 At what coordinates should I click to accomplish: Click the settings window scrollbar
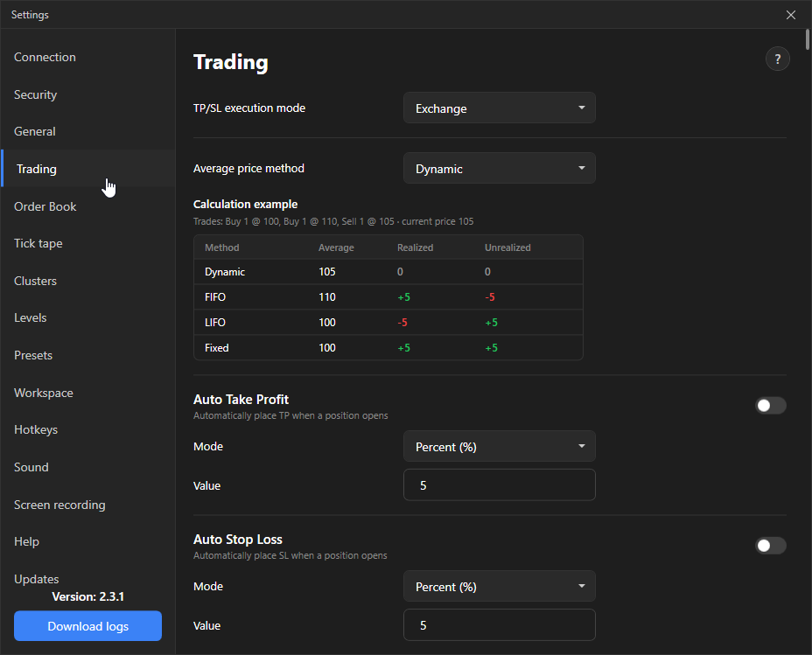[808, 40]
